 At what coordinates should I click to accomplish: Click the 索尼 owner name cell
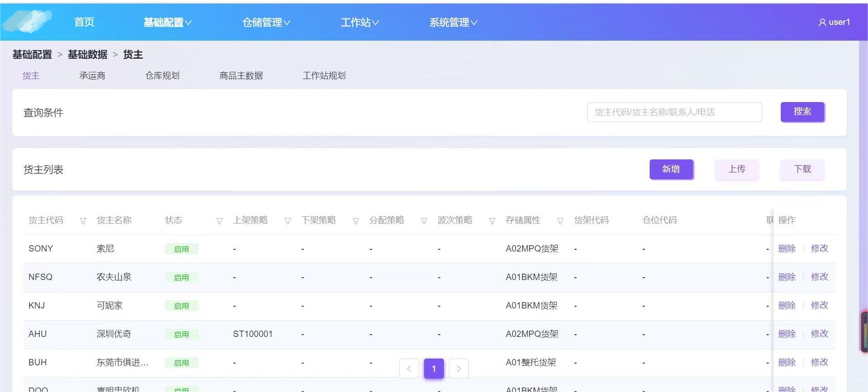pyautogui.click(x=105, y=249)
